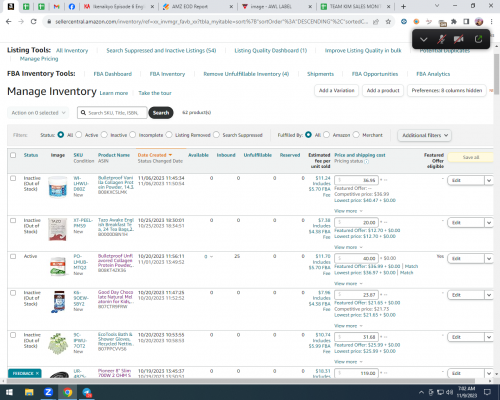This screenshot has height=400, width=500.
Task: Tick the select-all header checkbox
Action: point(13,155)
